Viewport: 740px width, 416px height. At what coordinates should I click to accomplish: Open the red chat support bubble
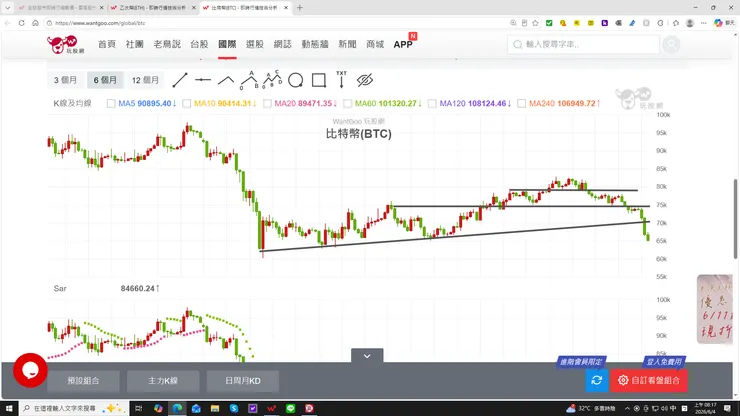click(30, 370)
